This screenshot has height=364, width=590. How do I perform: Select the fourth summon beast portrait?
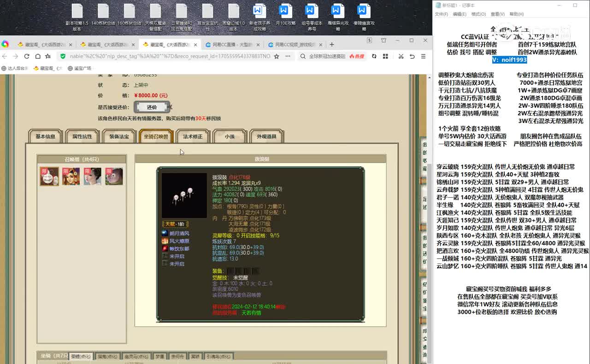(x=114, y=176)
